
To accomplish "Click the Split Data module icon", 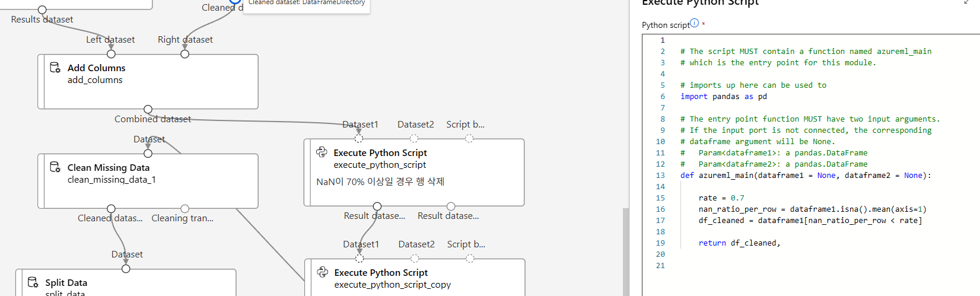I will [x=33, y=282].
